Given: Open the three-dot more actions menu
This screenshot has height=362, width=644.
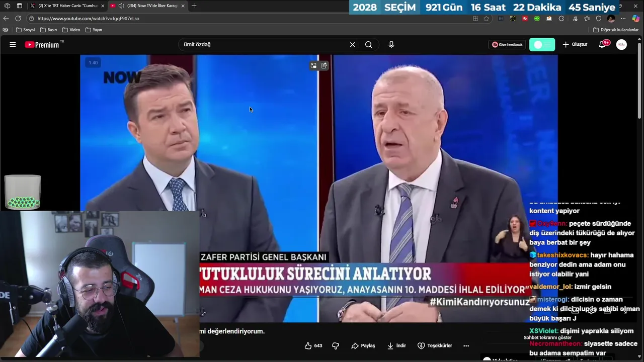Looking at the screenshot, I should pyautogui.click(x=466, y=345).
